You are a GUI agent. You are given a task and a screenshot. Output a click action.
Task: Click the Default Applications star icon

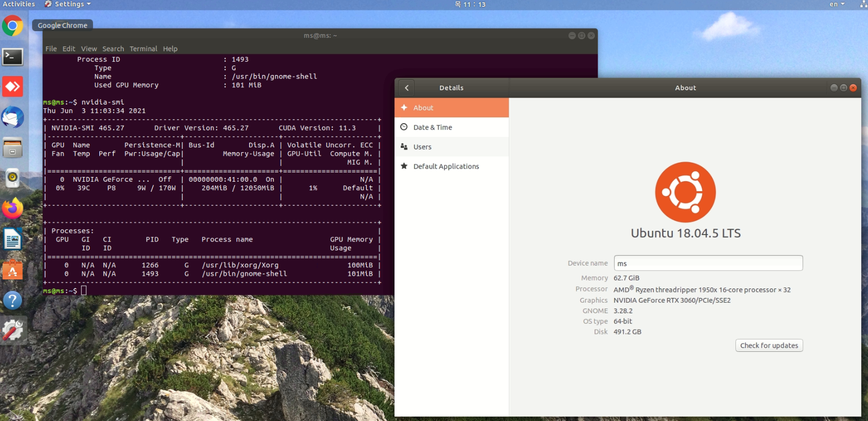[404, 166]
